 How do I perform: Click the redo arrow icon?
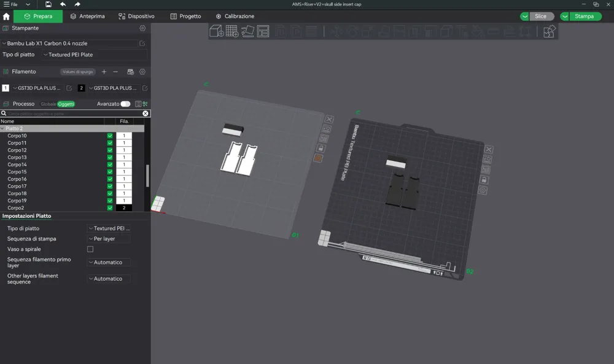tap(77, 4)
